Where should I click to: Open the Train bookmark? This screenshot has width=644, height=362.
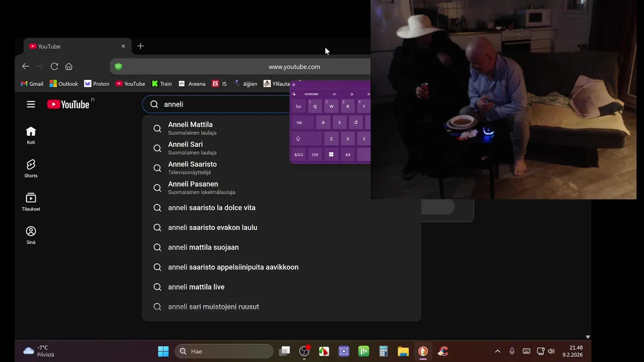[162, 84]
